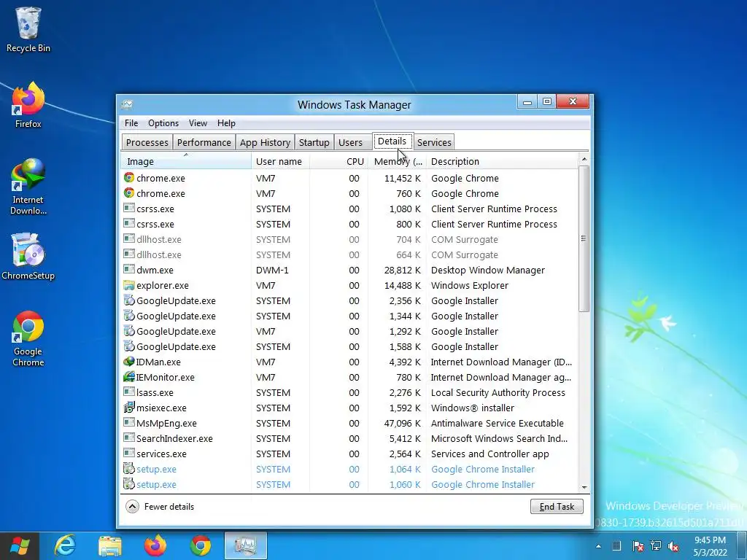Viewport: 747px width, 560px height.
Task: Click the Local Security Authority Process description
Action: click(498, 392)
